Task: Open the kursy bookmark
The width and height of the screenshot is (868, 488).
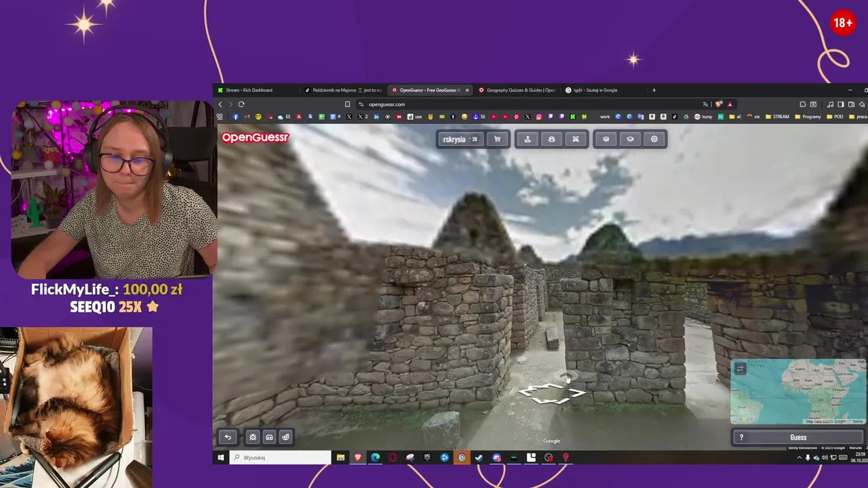Action: point(703,117)
